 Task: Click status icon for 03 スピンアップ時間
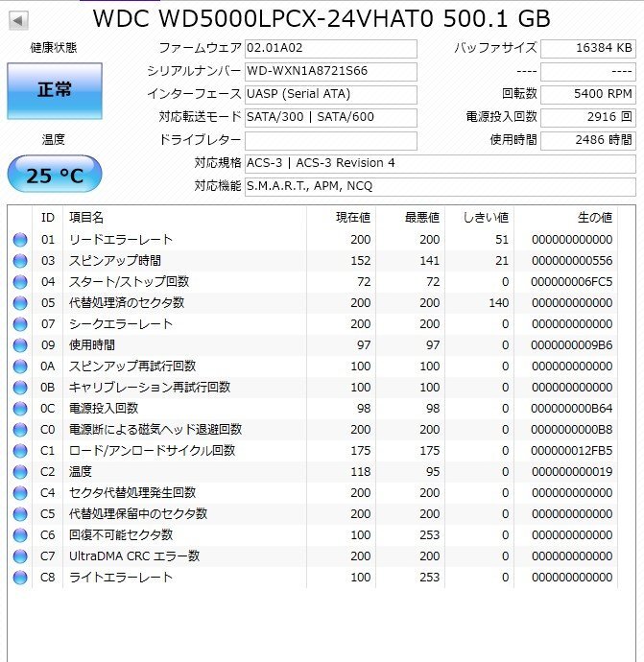[x=20, y=261]
